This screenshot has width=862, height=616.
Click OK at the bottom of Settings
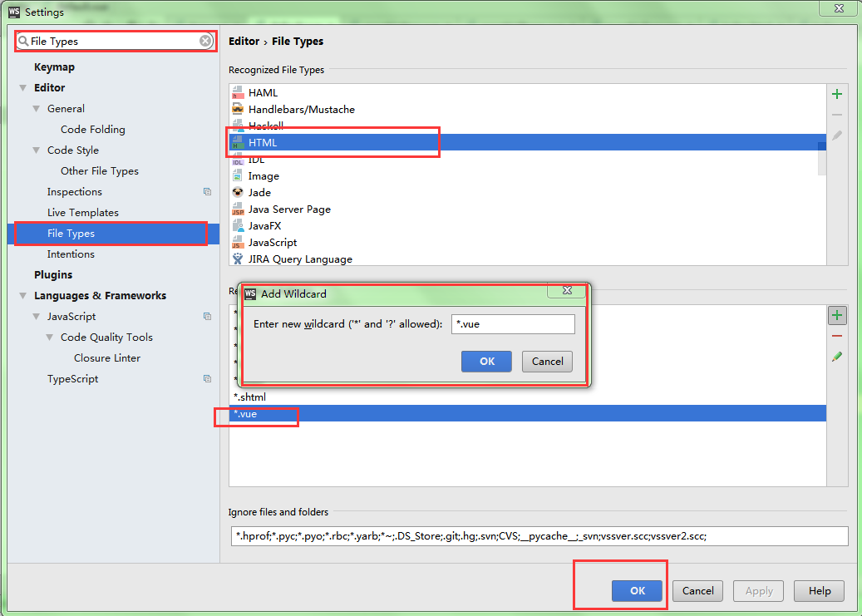coord(638,591)
